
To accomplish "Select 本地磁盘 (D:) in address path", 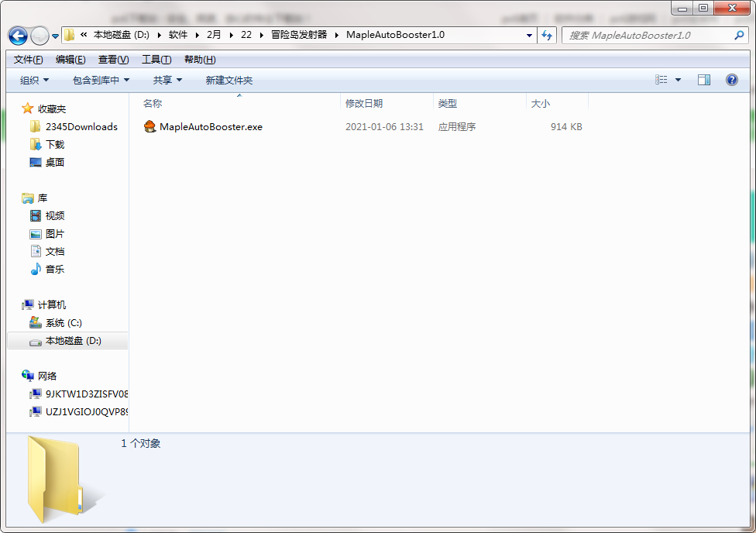I will point(121,35).
